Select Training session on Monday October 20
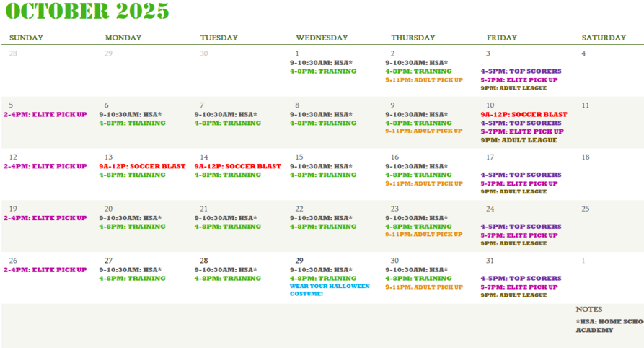 (x=132, y=226)
